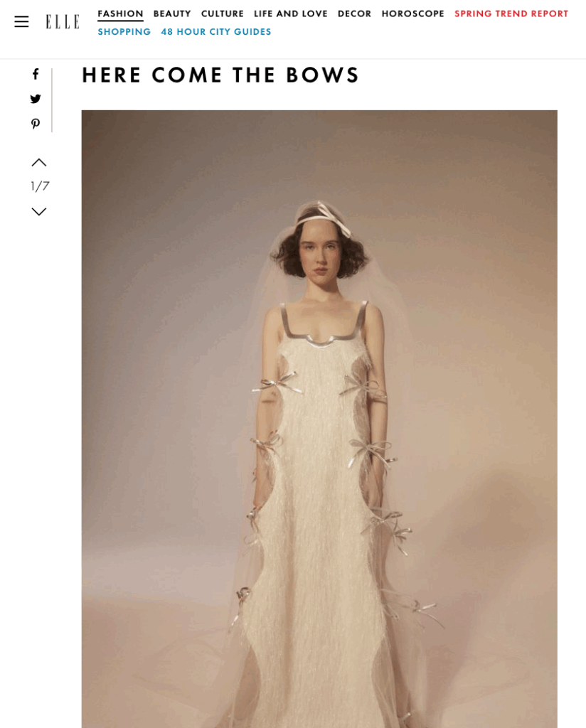
Task: Share article on Facebook
Action: [36, 74]
